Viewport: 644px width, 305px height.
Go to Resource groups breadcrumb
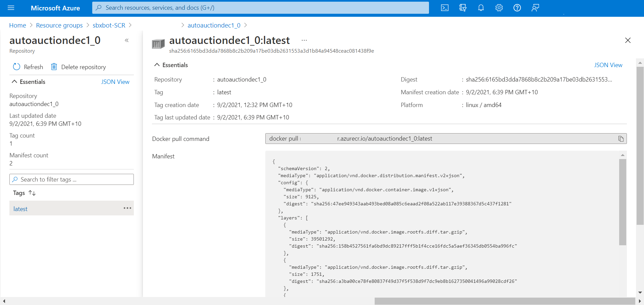(59, 26)
